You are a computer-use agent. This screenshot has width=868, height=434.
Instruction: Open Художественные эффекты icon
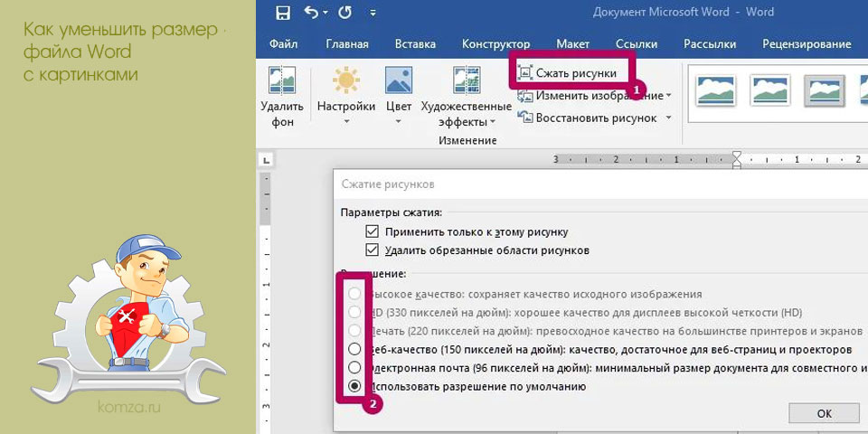[467, 80]
